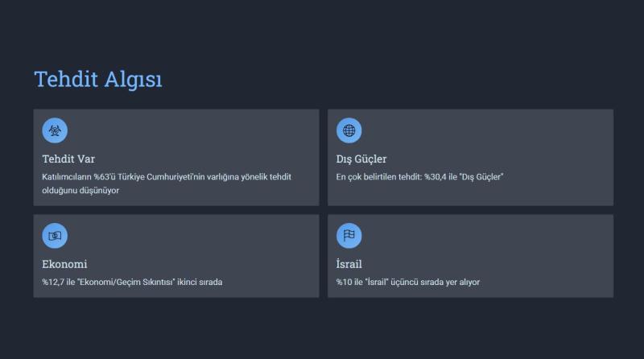Screen dimensions: 644x359
Task: Click the "olduğunu düşünüyor" text line
Action: tap(80, 190)
